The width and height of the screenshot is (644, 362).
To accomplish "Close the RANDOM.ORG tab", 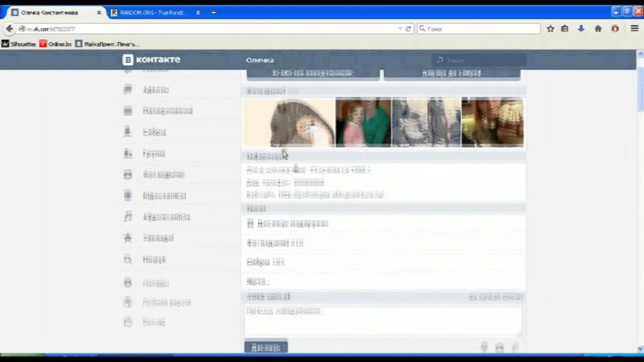I will 198,13.
